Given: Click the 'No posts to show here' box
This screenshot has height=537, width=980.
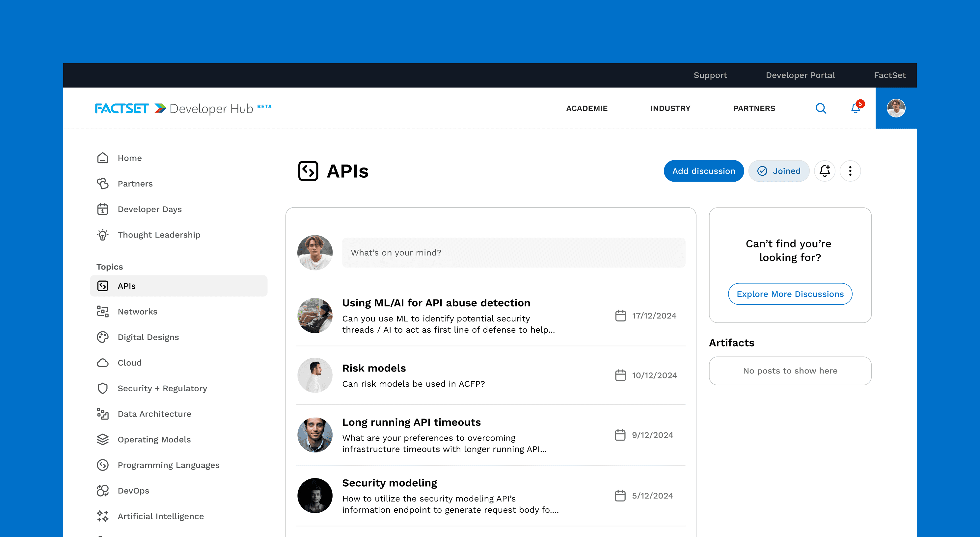Looking at the screenshot, I should pyautogui.click(x=790, y=371).
